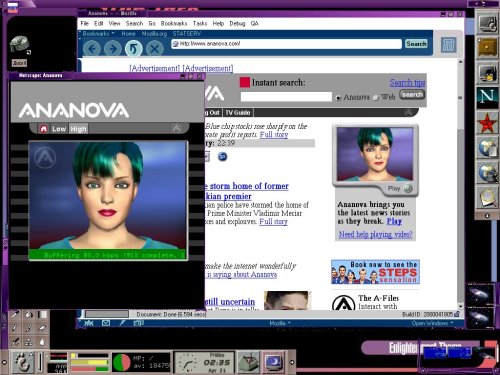Screen dimensions: 500x375
Task: Open the Tasks menu
Action: pos(200,23)
